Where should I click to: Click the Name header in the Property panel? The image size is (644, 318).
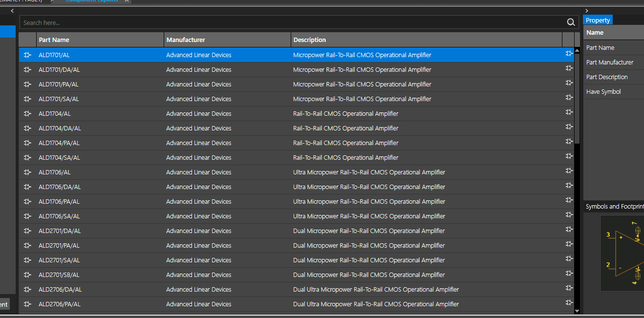tap(614, 33)
